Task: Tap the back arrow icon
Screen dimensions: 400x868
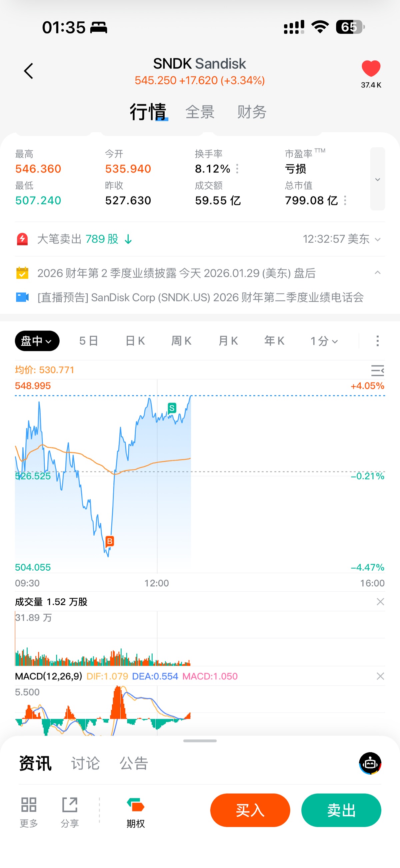Action: click(x=29, y=71)
